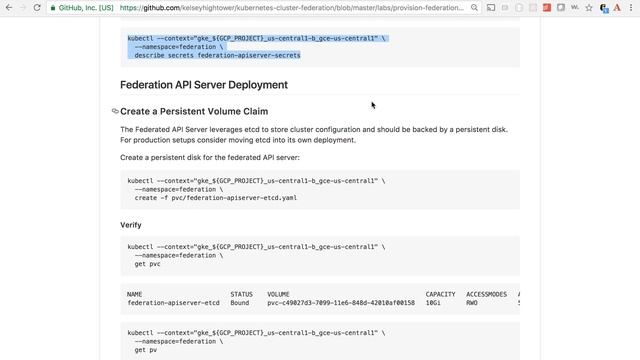Reload the GitHub page
The width and height of the screenshot is (640, 360).
click(x=37, y=7)
